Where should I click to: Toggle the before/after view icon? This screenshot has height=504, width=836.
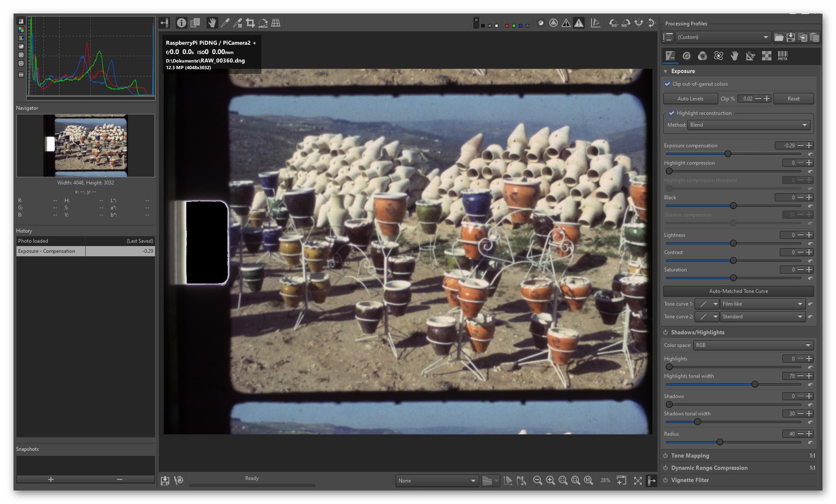click(x=195, y=23)
